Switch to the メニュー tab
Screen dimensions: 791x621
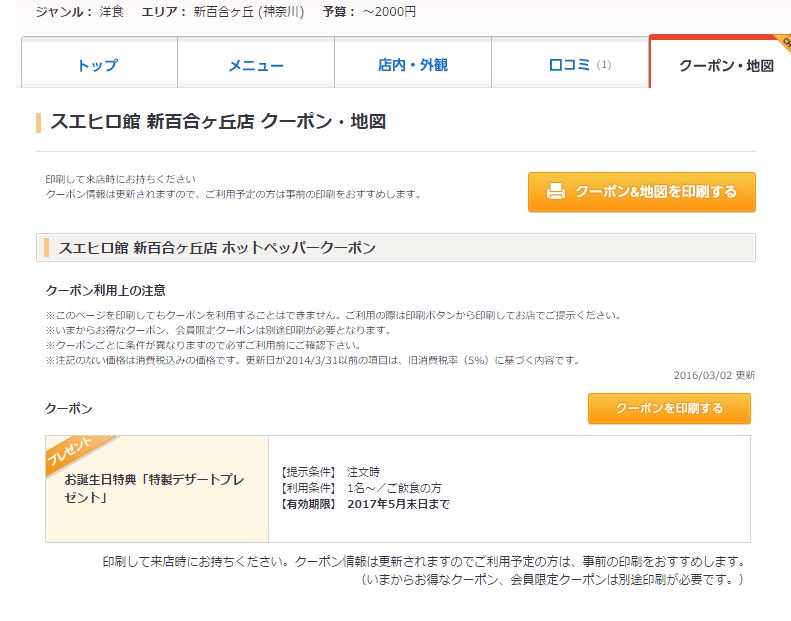tap(256, 63)
